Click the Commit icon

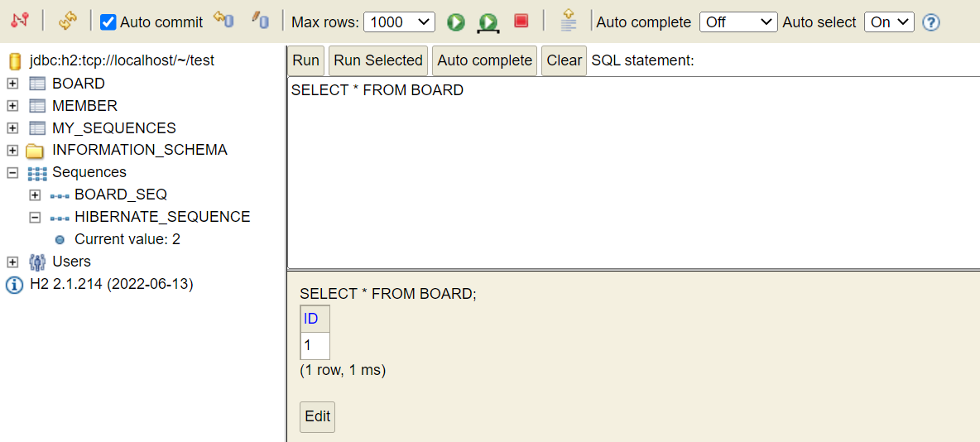[259, 20]
